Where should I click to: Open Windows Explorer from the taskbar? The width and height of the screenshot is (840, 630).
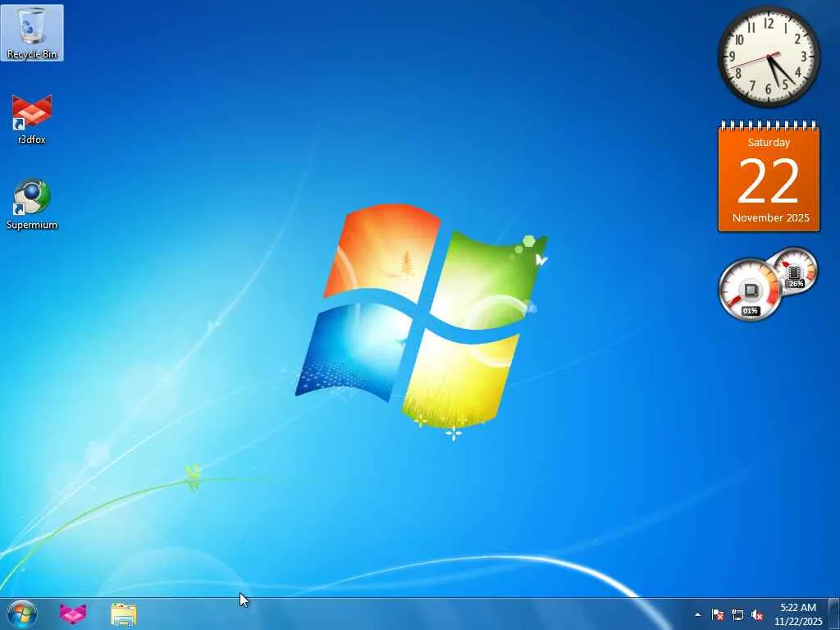(x=124, y=614)
